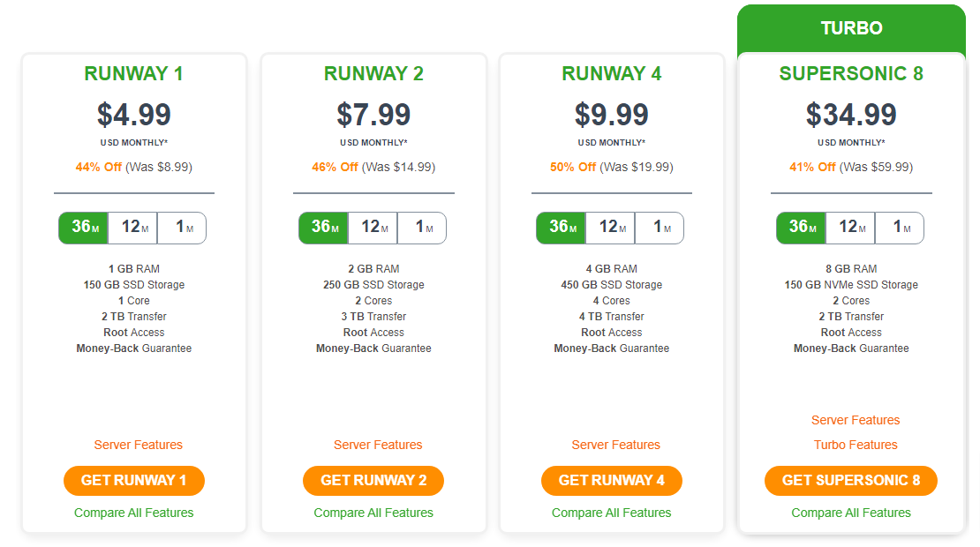Click the Get Runway 2 button
Screen dimensions: 980x547
pos(373,480)
